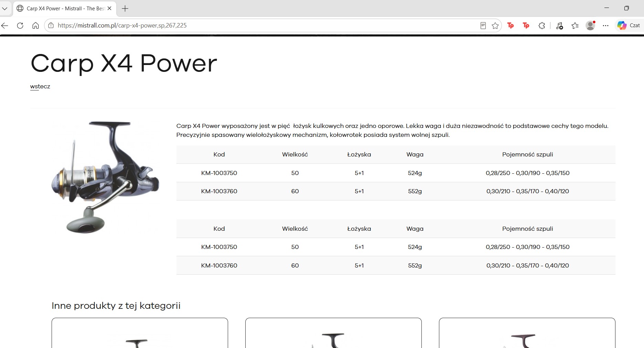
Task: Add page to favorites with the star icon
Action: click(495, 25)
